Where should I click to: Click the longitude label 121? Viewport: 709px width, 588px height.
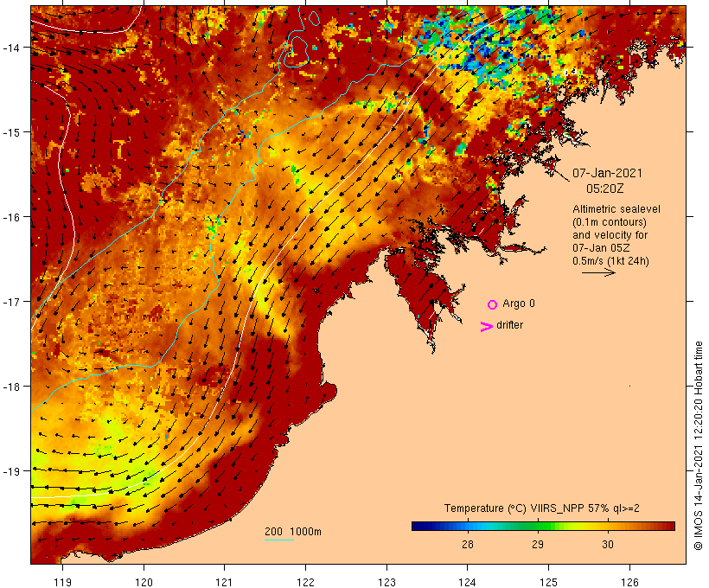[224, 582]
